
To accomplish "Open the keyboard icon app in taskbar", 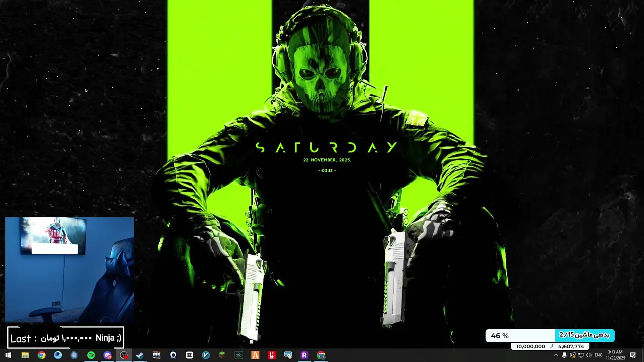I will [x=288, y=355].
